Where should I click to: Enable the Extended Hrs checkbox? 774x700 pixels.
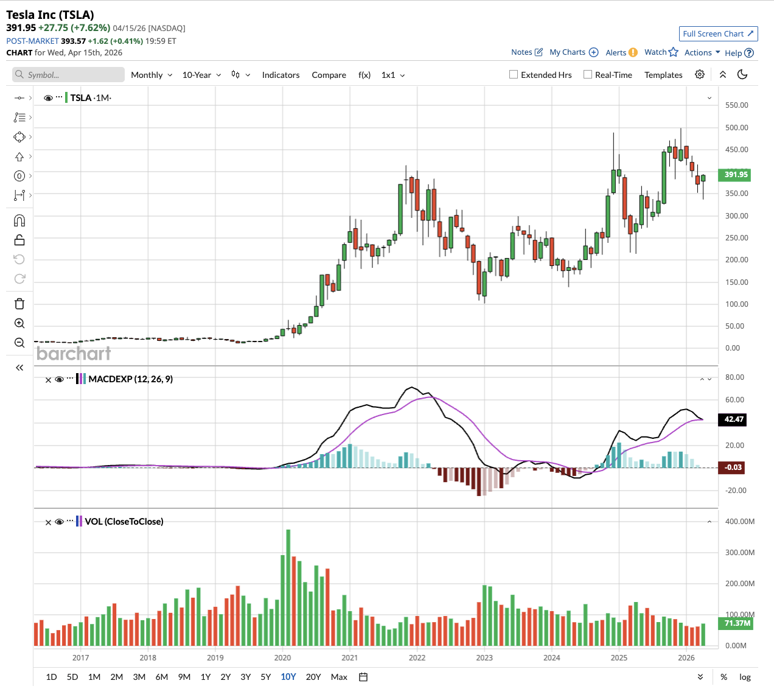[x=514, y=74]
